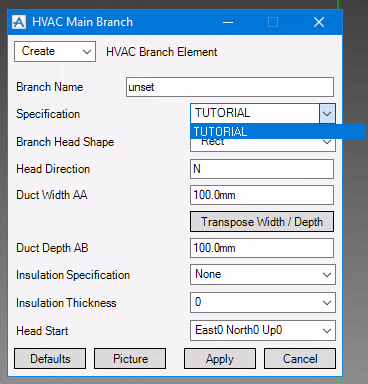Minimize the HVAC Main Branch window

pyautogui.click(x=228, y=22)
